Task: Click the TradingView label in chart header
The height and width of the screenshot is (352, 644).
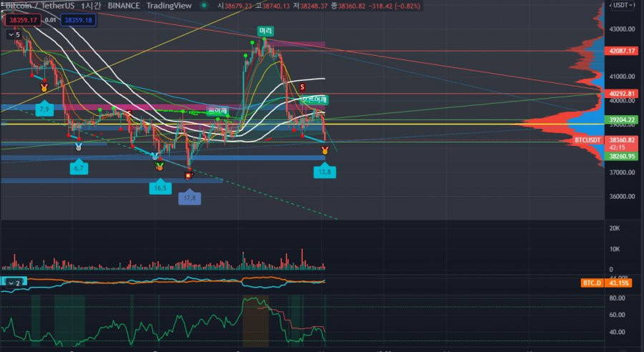Action: 169,6
